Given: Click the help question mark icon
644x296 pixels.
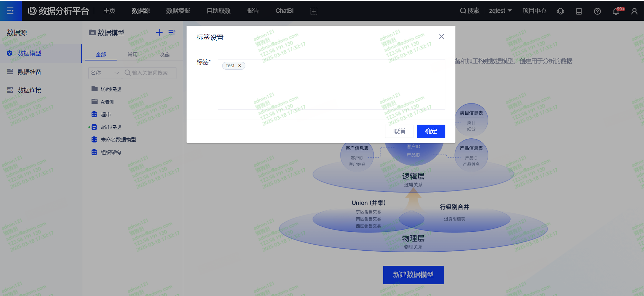Looking at the screenshot, I should click(597, 11).
